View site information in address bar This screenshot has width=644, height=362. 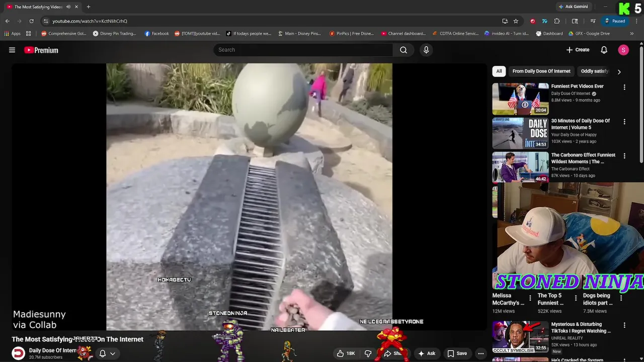click(x=46, y=21)
